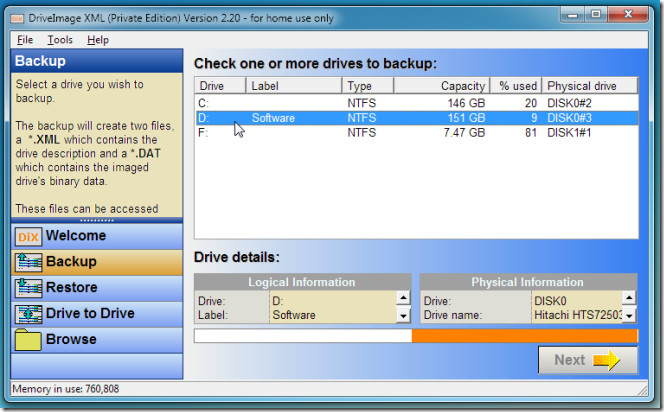664x412 pixels.
Task: Open the Help menu
Action: pos(98,40)
